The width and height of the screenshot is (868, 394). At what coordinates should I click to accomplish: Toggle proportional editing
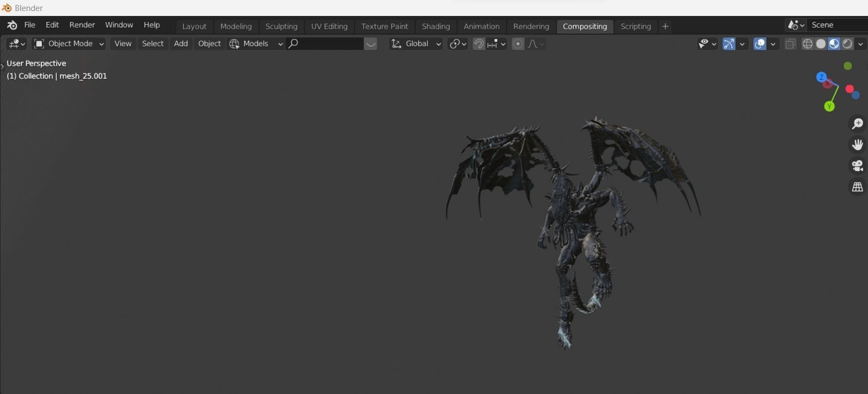point(518,43)
